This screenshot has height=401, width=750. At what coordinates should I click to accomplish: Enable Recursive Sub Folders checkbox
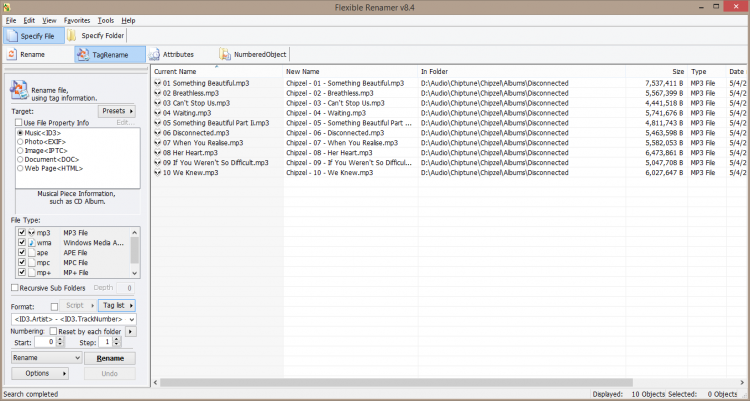pyautogui.click(x=15, y=288)
